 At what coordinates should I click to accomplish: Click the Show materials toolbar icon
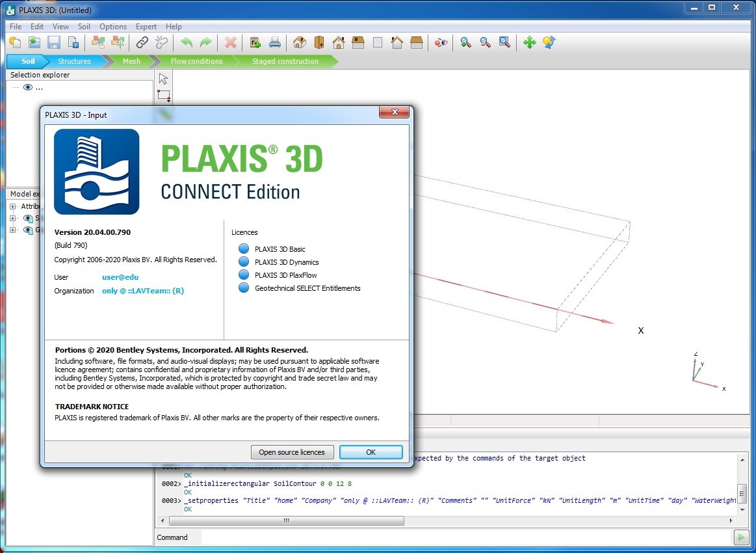click(98, 42)
